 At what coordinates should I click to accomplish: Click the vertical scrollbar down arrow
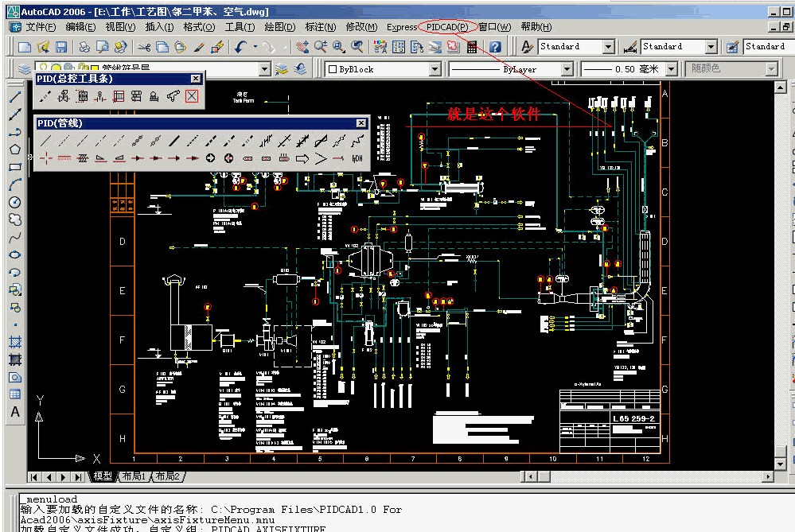[x=781, y=464]
